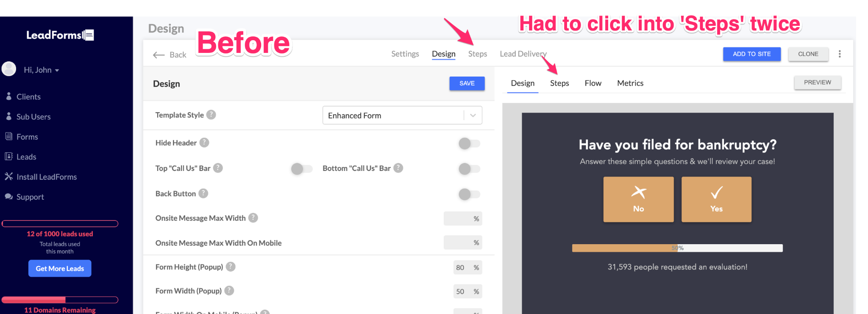Image resolution: width=868 pixels, height=314 pixels.
Task: Turn on the Back Button toggle
Action: tap(469, 194)
